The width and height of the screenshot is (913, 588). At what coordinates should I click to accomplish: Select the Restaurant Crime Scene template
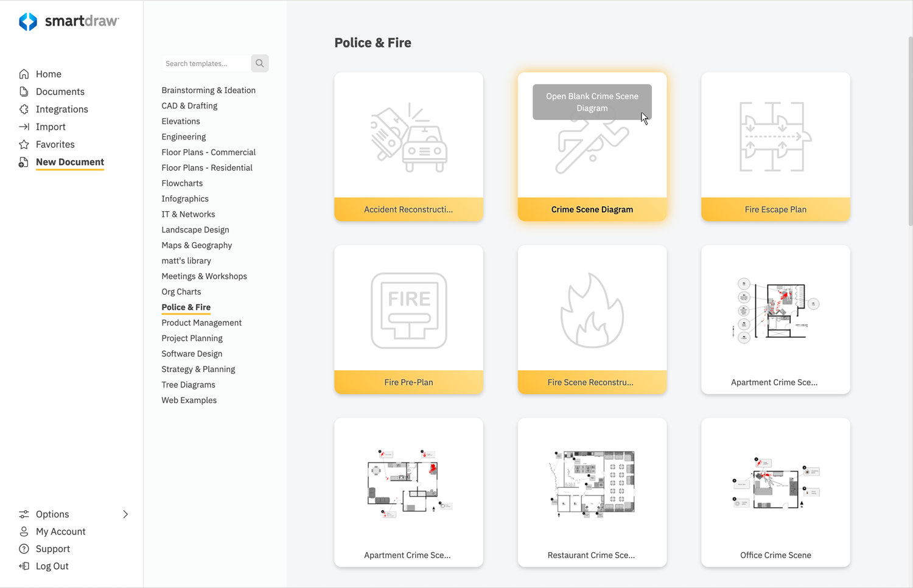pos(592,493)
